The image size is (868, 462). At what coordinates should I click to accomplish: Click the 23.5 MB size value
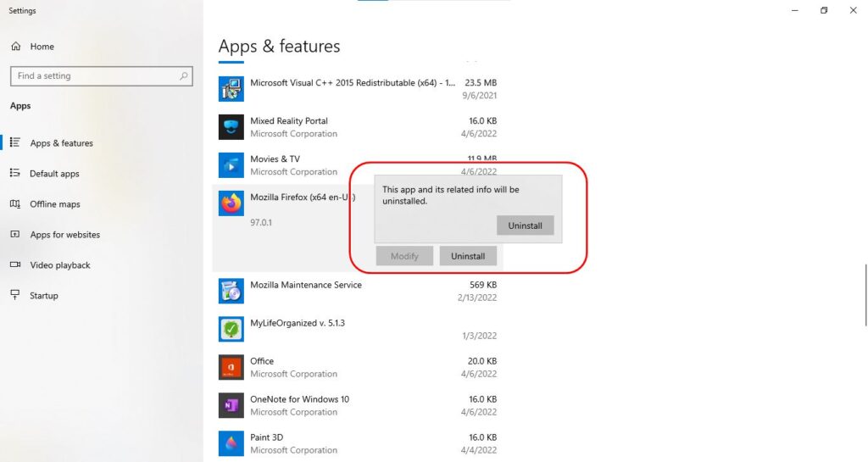(481, 82)
